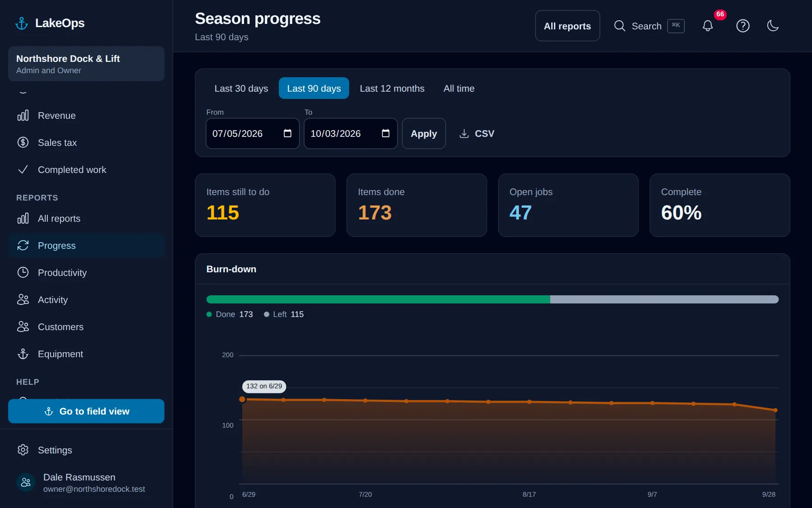Click the gray Left legend dot

coord(267,314)
